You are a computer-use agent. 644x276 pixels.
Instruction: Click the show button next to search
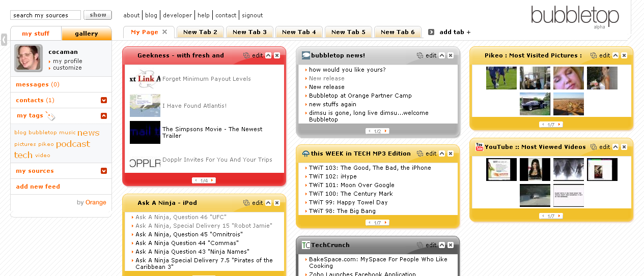click(98, 15)
